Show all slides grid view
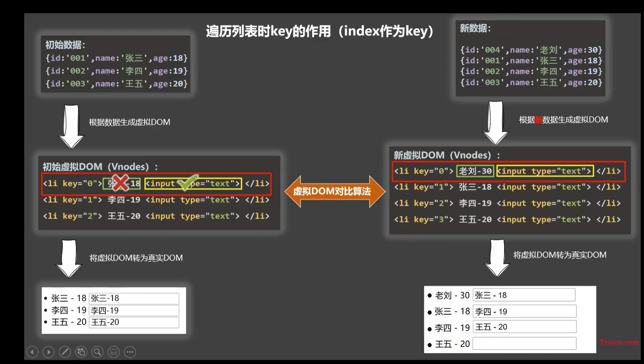The width and height of the screenshot is (644, 364). (81, 352)
